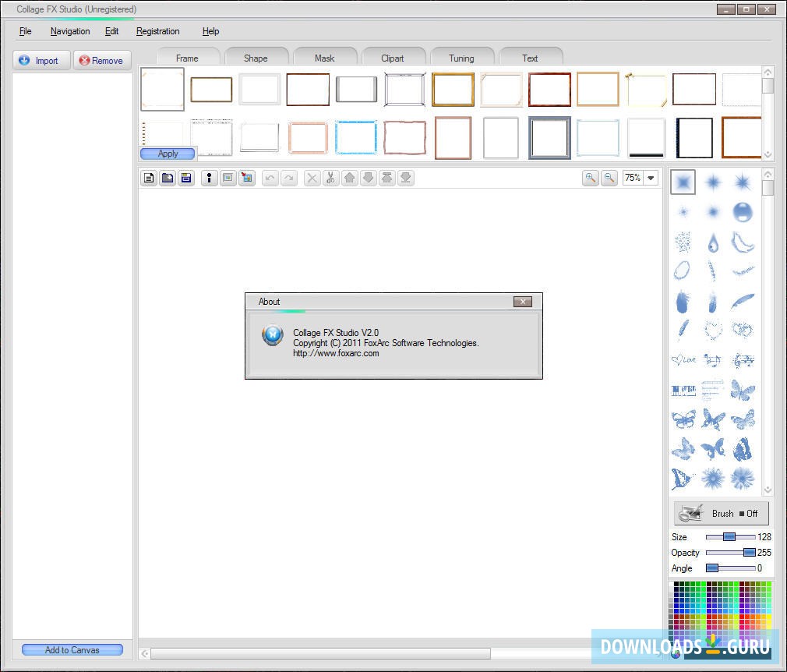Select the selected soft star brush
Image resolution: width=787 pixels, height=672 pixels.
click(x=683, y=182)
